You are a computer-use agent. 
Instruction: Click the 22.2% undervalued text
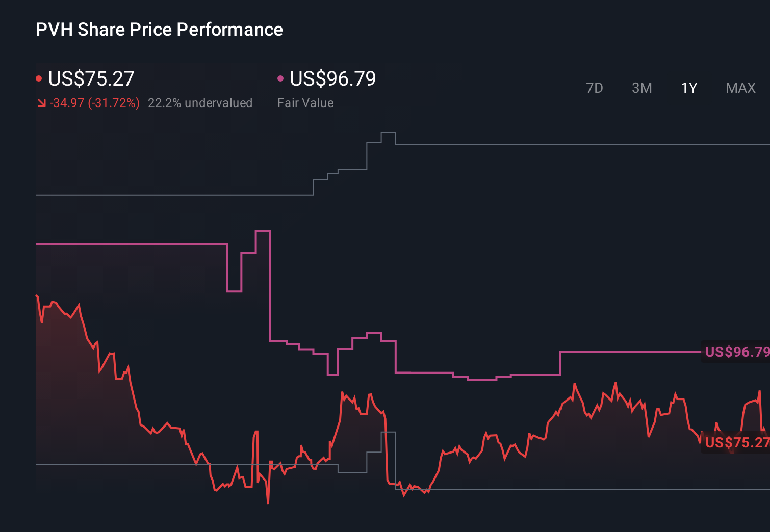point(200,102)
